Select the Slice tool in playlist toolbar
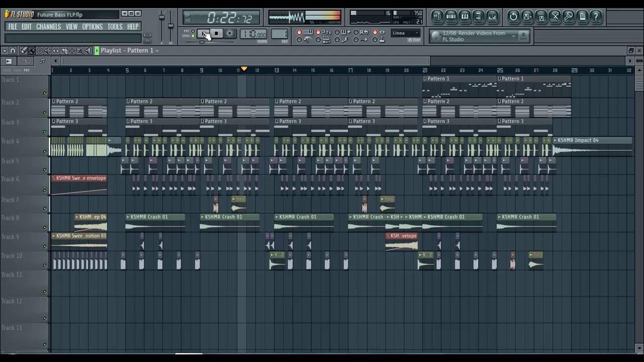The image size is (644, 362). click(x=64, y=51)
